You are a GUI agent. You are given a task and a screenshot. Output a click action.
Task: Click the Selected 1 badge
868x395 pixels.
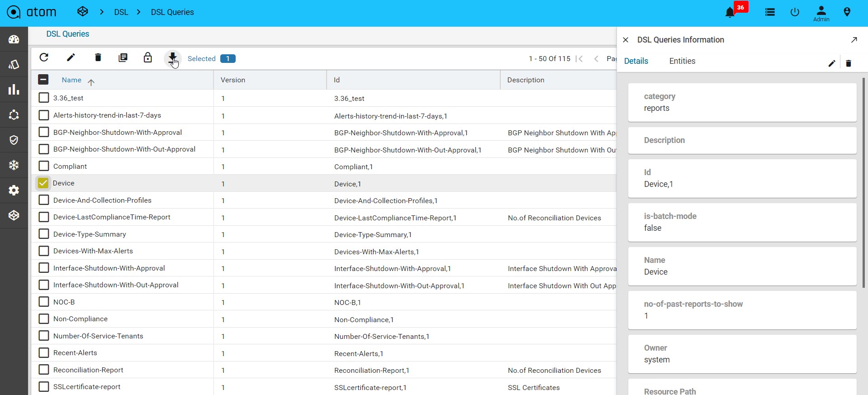tap(228, 58)
